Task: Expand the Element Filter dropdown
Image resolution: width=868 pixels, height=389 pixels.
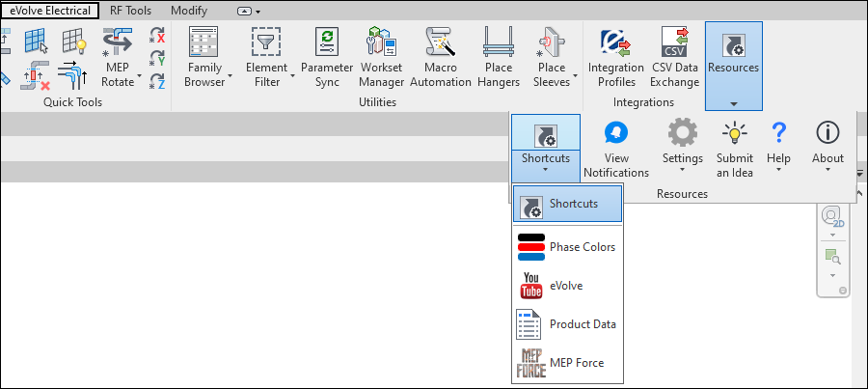Action: (x=291, y=76)
